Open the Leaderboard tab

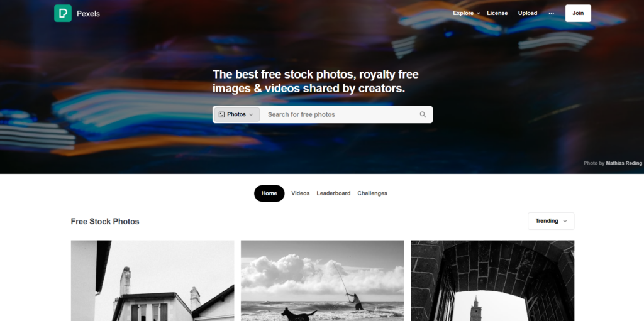(x=333, y=193)
